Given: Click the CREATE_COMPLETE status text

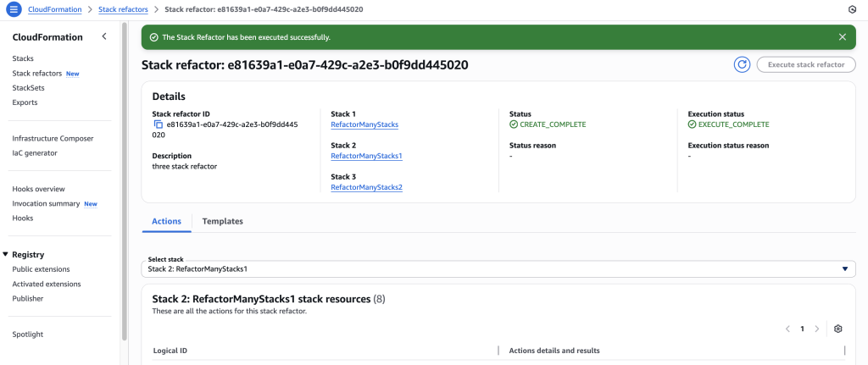Looking at the screenshot, I should (553, 124).
